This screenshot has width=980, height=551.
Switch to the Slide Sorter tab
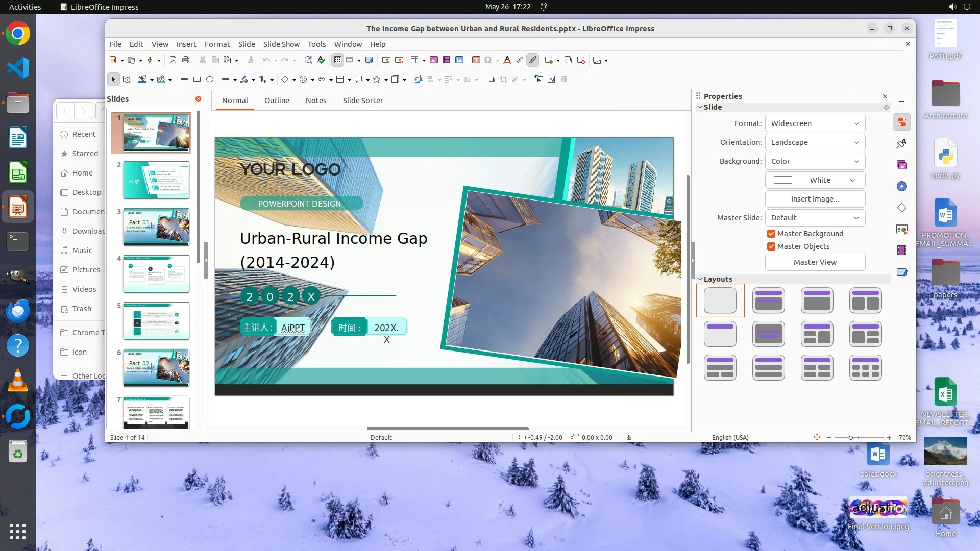362,101
